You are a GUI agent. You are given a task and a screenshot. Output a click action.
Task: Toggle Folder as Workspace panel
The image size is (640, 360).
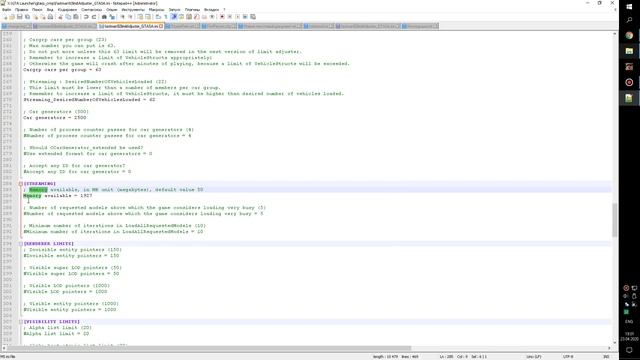[x=204, y=17]
